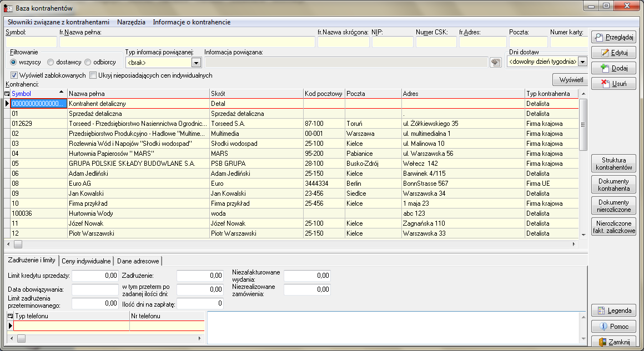Click the Wyświetl display button
The image size is (644, 351).
pos(571,79)
